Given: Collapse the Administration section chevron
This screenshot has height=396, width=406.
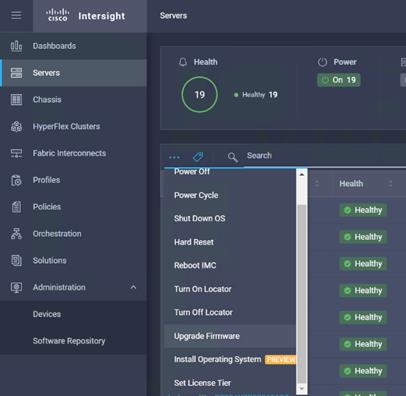Looking at the screenshot, I should pos(133,287).
